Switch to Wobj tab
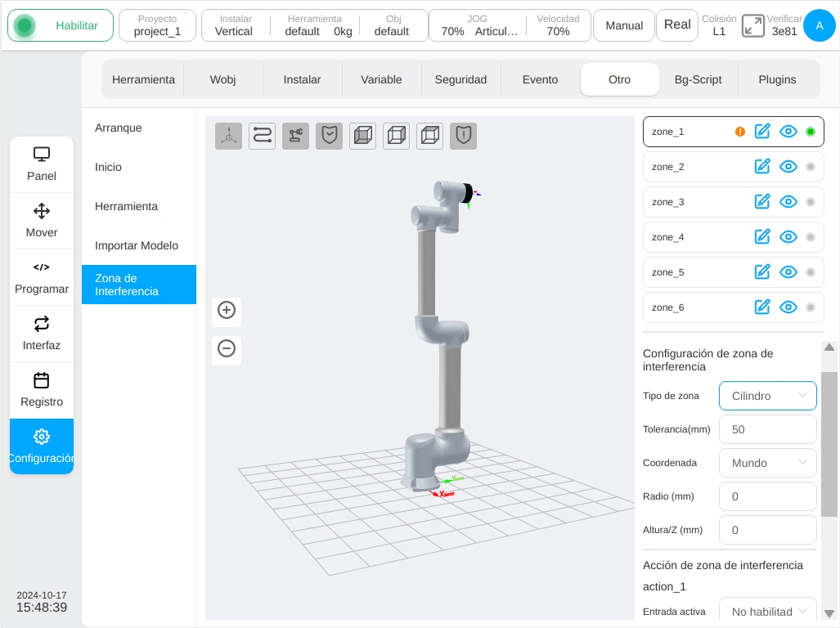840x628 pixels. coord(222,79)
